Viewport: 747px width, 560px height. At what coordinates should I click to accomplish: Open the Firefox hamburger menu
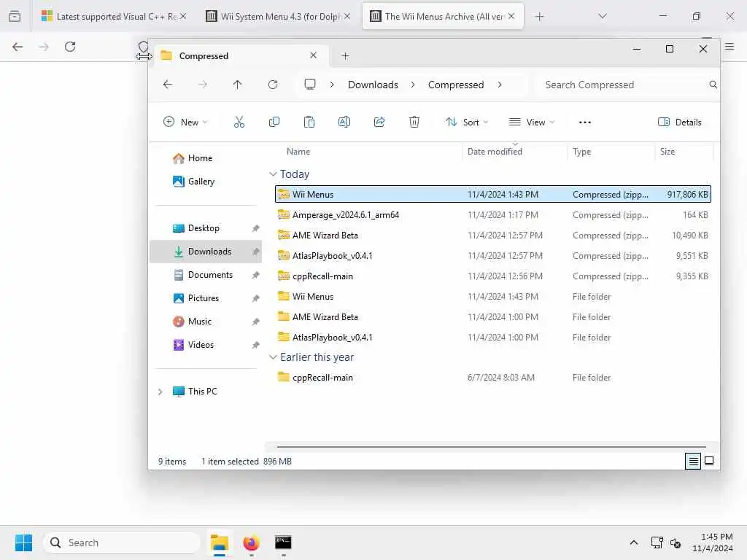(x=729, y=47)
